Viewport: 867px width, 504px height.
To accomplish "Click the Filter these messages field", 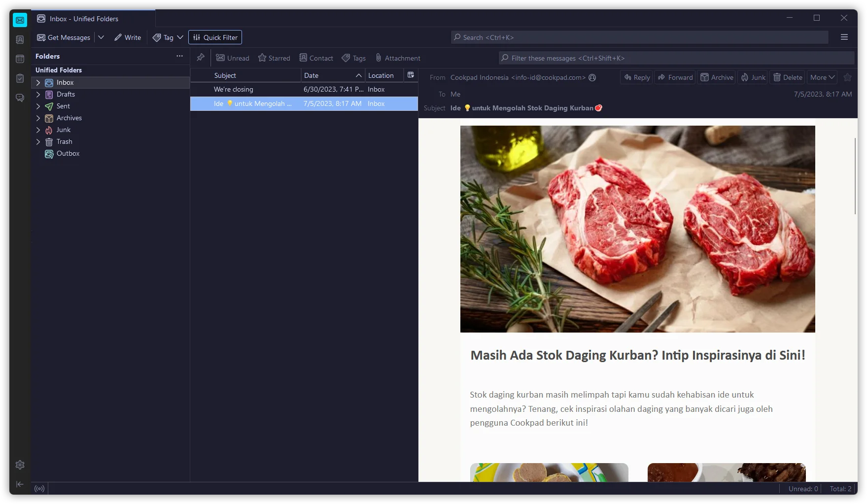I will [x=676, y=58].
